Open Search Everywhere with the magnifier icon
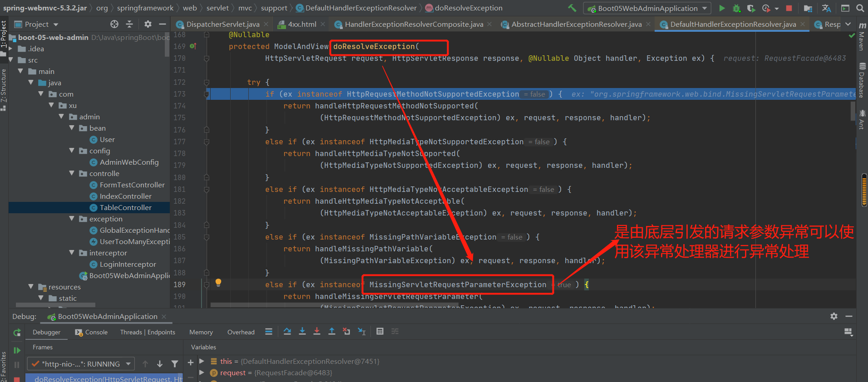 (x=860, y=8)
